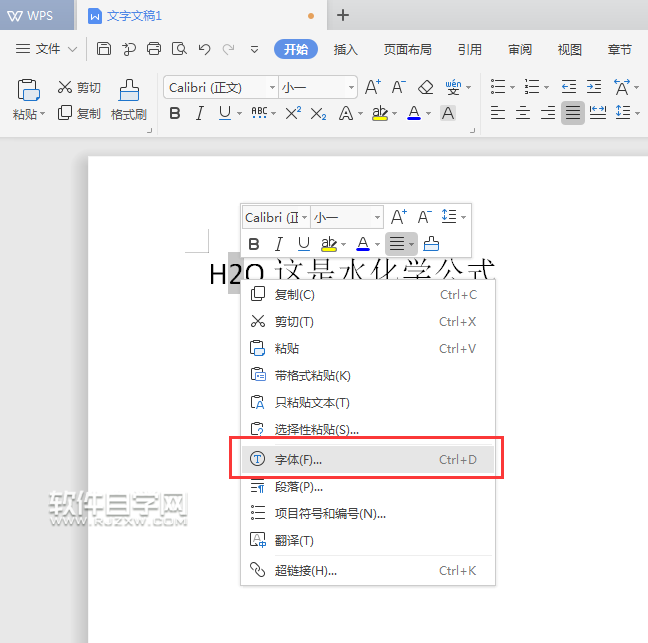
Task: Click the Redo arrow
Action: pos(229,49)
